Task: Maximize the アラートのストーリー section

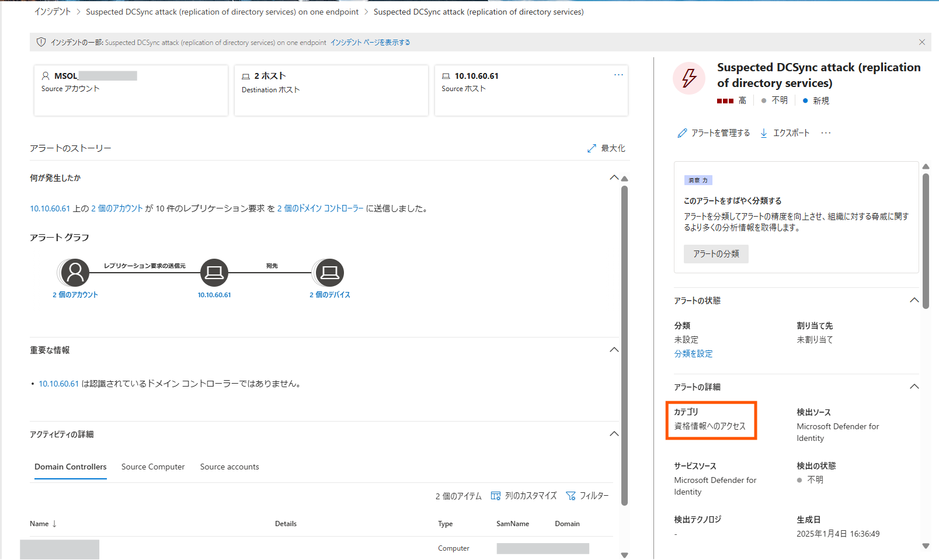Action: [x=606, y=148]
